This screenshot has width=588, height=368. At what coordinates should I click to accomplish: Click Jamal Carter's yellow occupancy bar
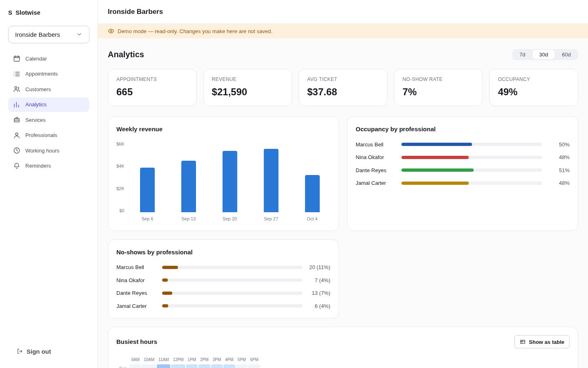(x=435, y=183)
